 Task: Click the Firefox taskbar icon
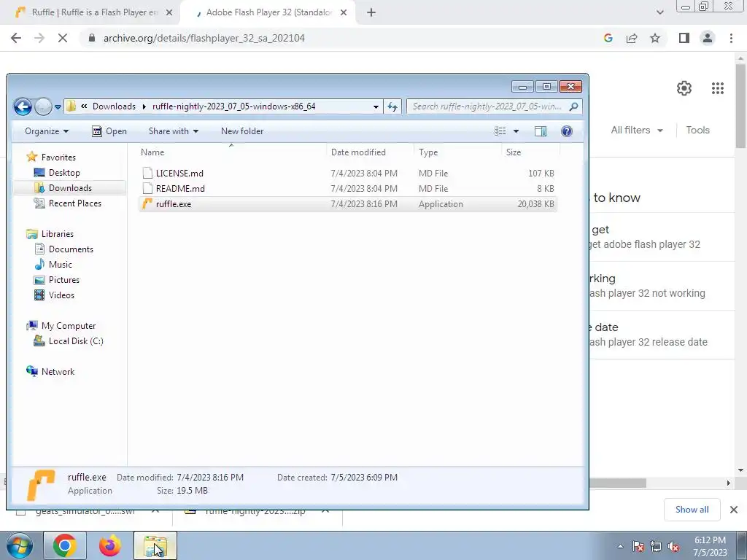tap(109, 545)
